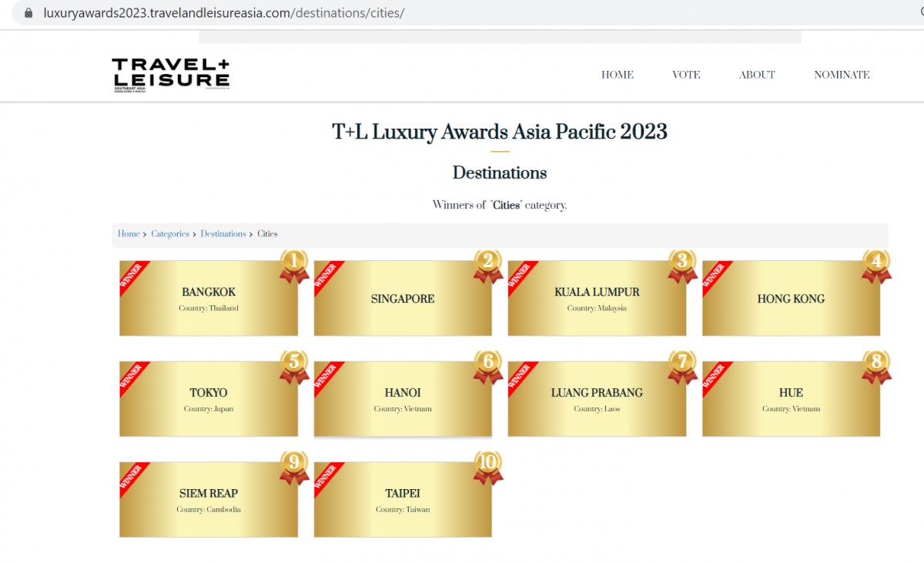The width and height of the screenshot is (924, 563).
Task: Go to the VOTE page
Action: (686, 75)
